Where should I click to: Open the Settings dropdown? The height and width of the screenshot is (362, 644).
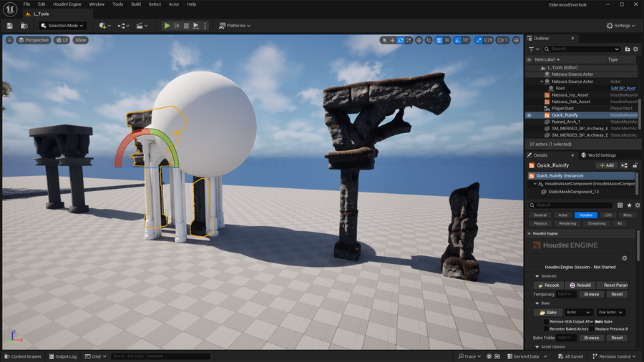point(620,26)
